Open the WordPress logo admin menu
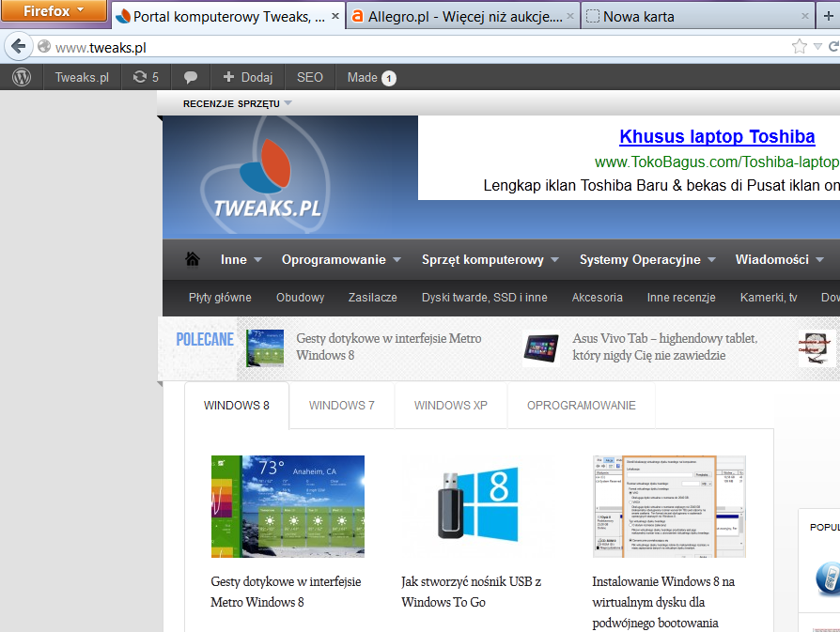This screenshot has height=632, width=840. coord(22,77)
